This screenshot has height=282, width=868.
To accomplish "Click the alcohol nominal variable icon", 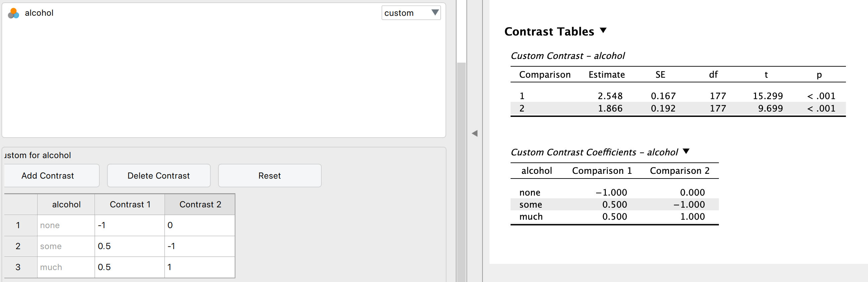I will coord(13,13).
